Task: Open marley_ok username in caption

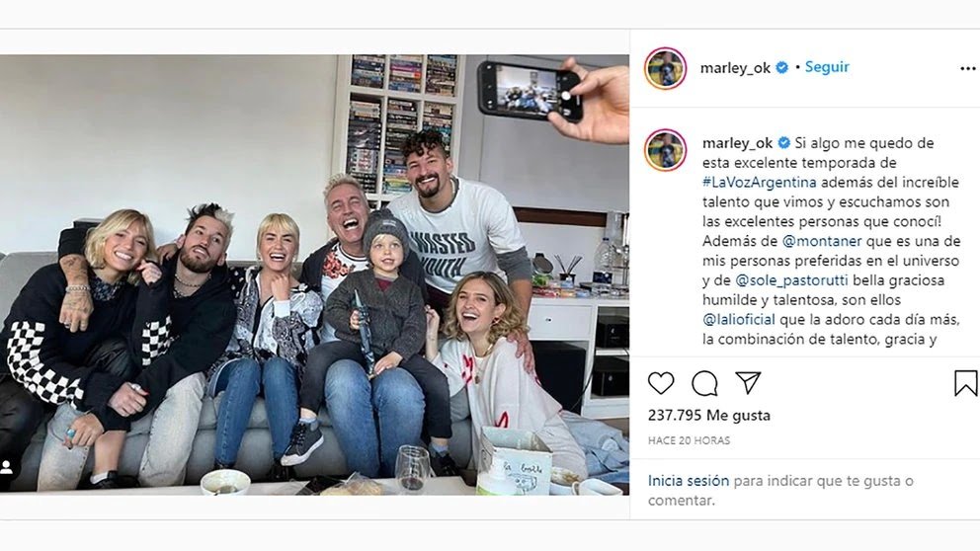Action: coord(738,143)
